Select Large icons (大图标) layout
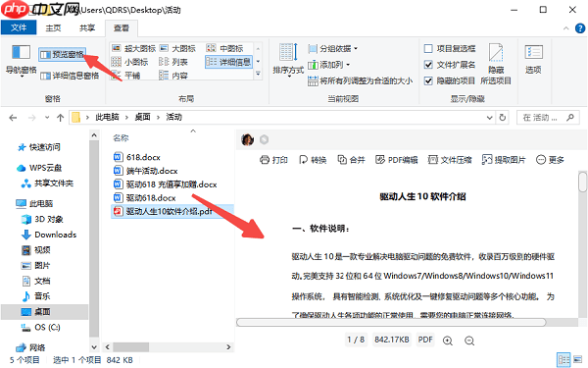The height and width of the screenshot is (368, 588). coord(177,48)
